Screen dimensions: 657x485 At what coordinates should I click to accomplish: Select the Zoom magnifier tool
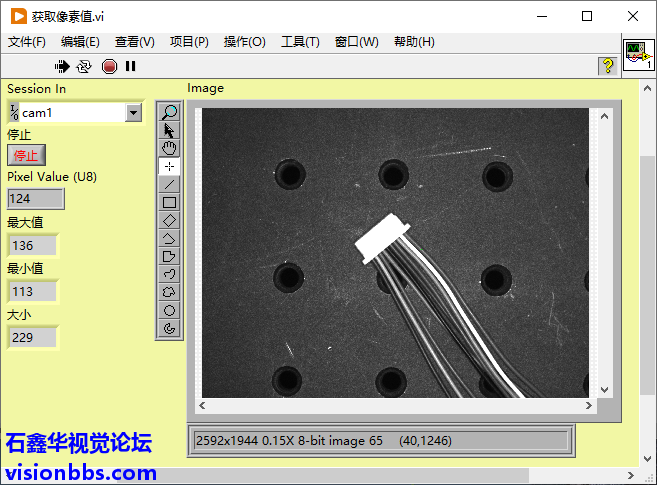pyautogui.click(x=169, y=113)
